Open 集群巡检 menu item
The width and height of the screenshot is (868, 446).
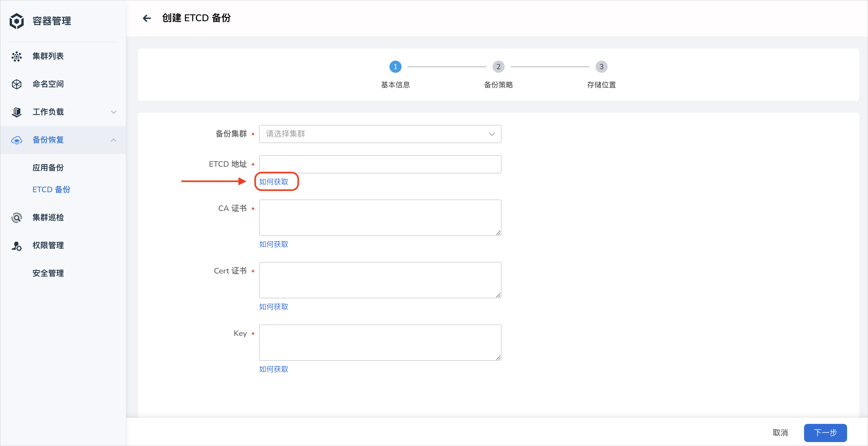[x=48, y=218]
